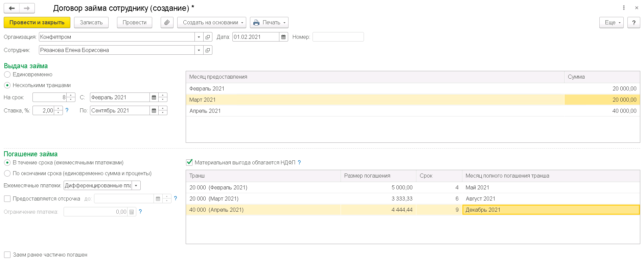The image size is (644, 263).
Task: Enable Предоставляется отсрочка checkbox
Action: point(7,199)
